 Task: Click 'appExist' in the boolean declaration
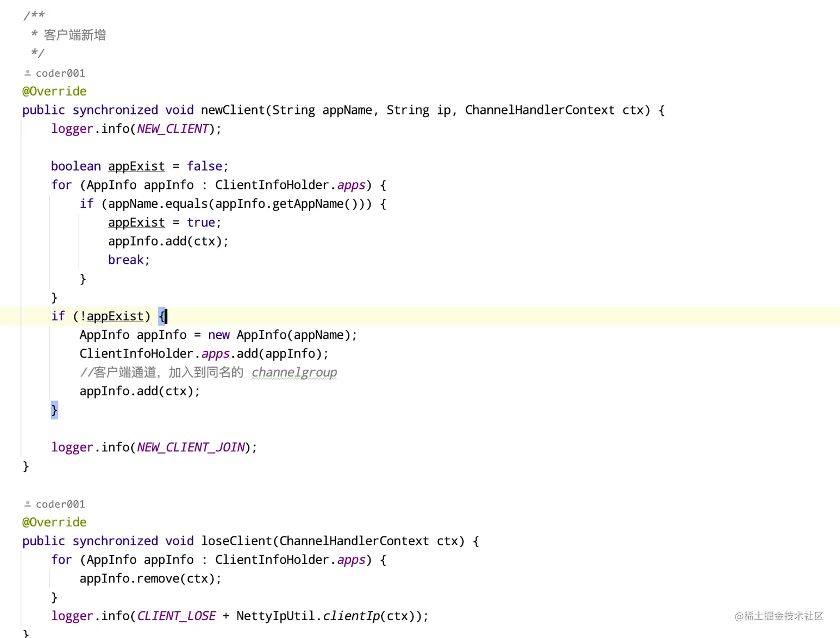[x=136, y=167]
